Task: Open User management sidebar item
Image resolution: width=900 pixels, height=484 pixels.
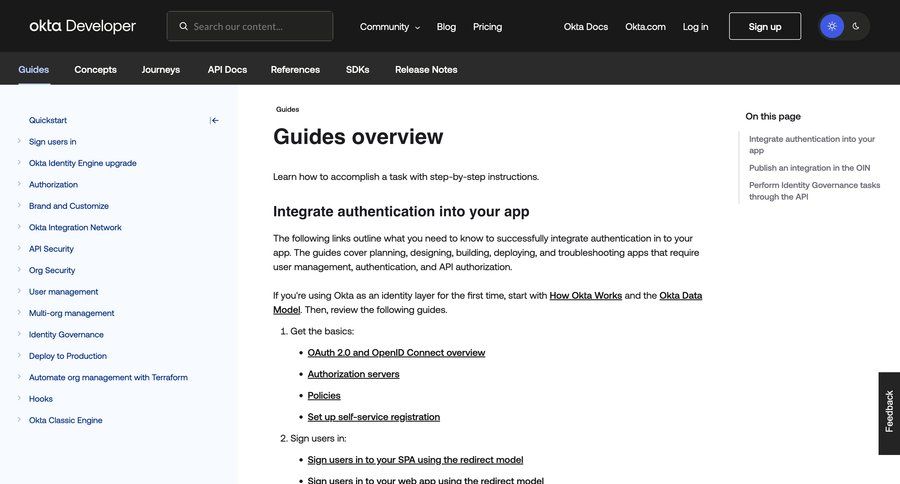Action: click(x=63, y=292)
